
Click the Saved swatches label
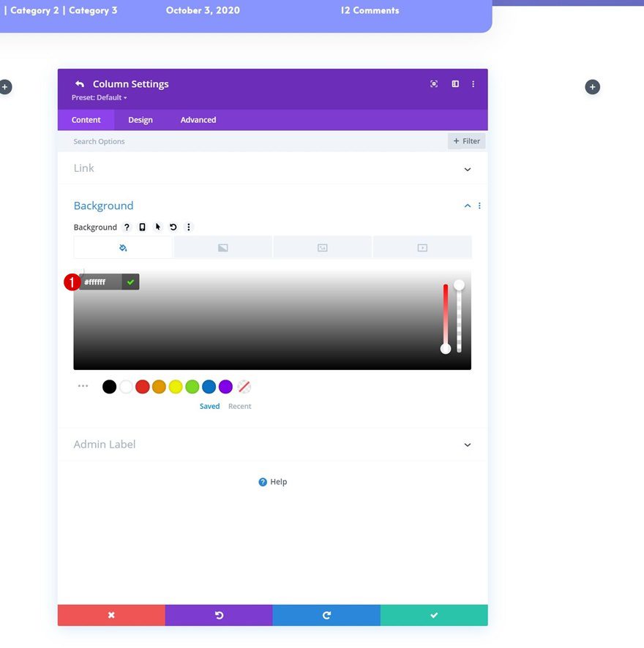pyautogui.click(x=209, y=406)
